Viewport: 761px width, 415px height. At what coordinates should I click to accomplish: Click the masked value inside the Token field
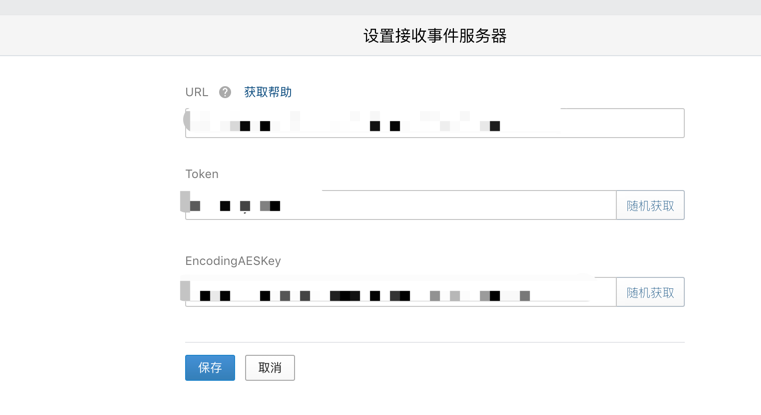(x=236, y=206)
